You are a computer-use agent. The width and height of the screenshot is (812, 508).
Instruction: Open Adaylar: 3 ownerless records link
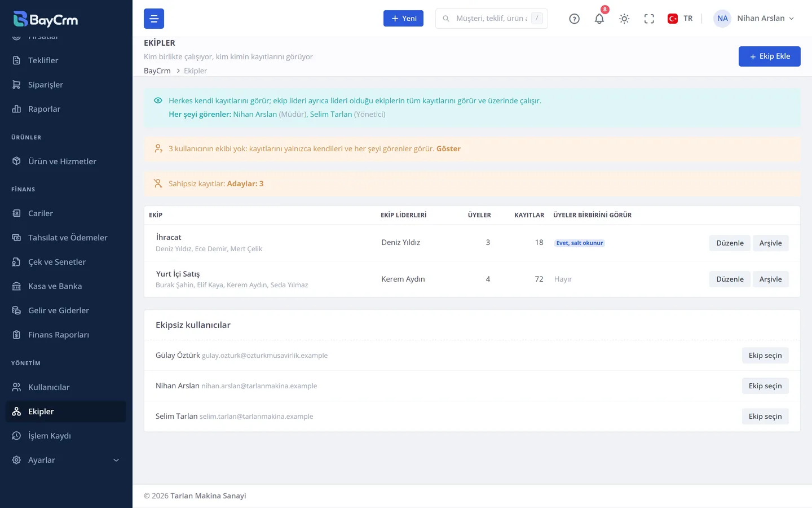pyautogui.click(x=245, y=183)
